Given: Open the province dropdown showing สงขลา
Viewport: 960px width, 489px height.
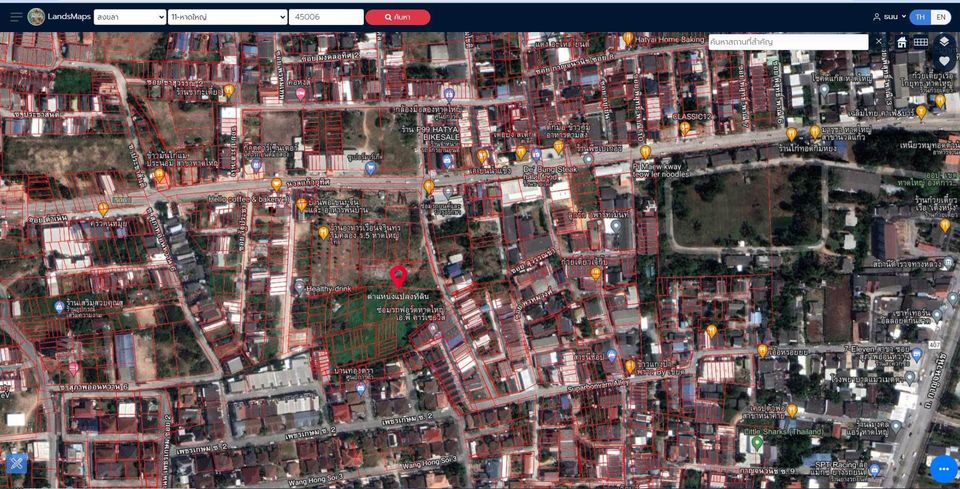Looking at the screenshot, I should [130, 17].
